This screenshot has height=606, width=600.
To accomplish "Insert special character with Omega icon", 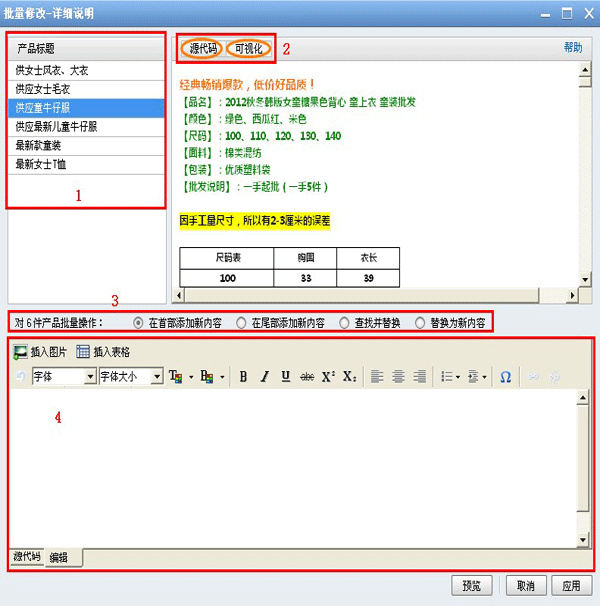I will 506,376.
